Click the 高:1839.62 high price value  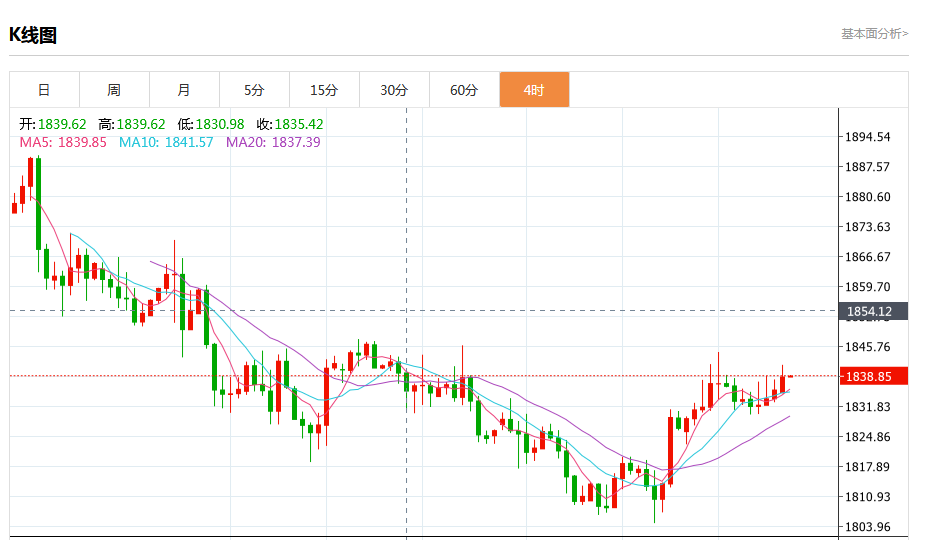(132, 125)
